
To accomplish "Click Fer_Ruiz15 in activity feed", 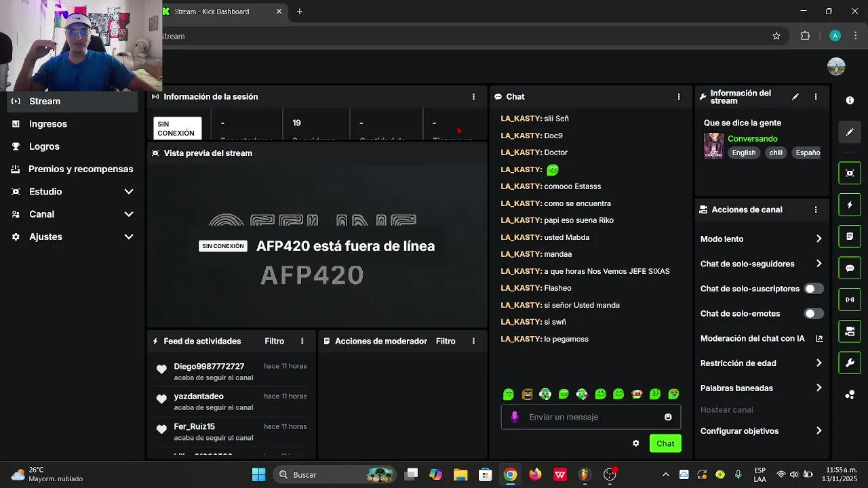I will 194,427.
